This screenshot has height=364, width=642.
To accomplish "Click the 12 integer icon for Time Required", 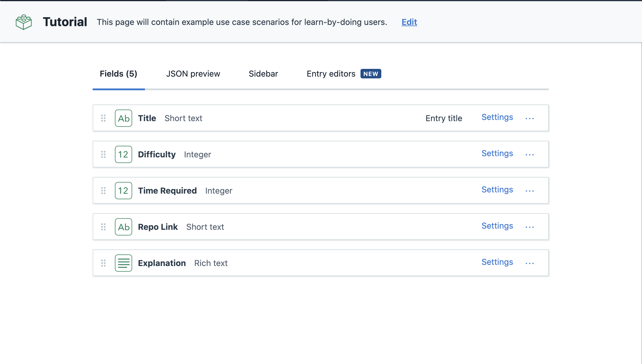I will tap(123, 190).
